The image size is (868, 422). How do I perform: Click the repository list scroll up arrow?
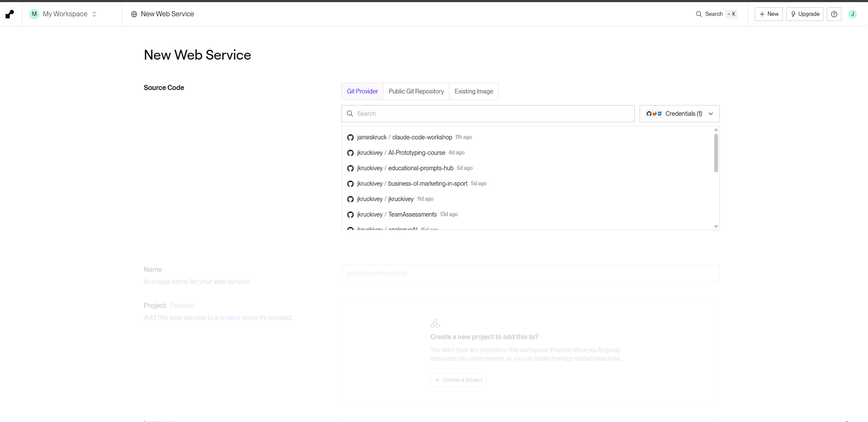pos(716,130)
